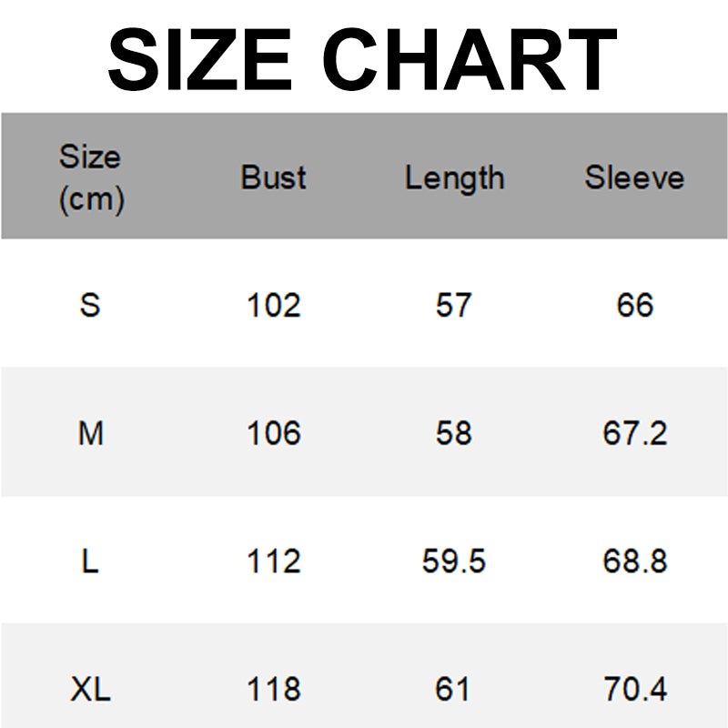Click the XL size row label
728x728 pixels.
tap(90, 690)
